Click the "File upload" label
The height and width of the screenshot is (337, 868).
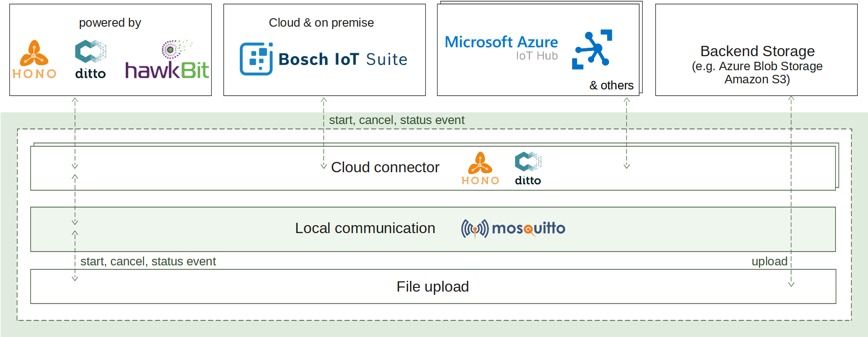(432, 286)
